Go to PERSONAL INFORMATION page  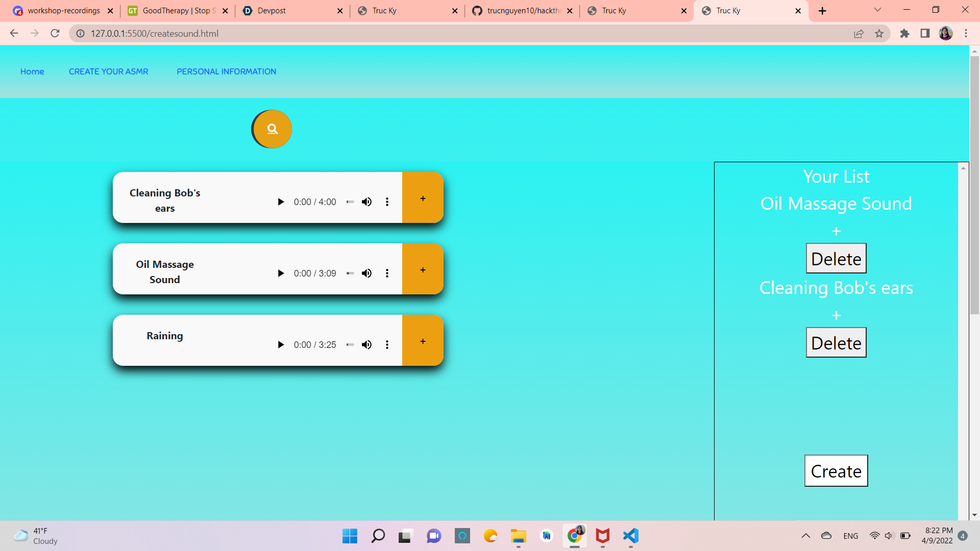tap(226, 71)
